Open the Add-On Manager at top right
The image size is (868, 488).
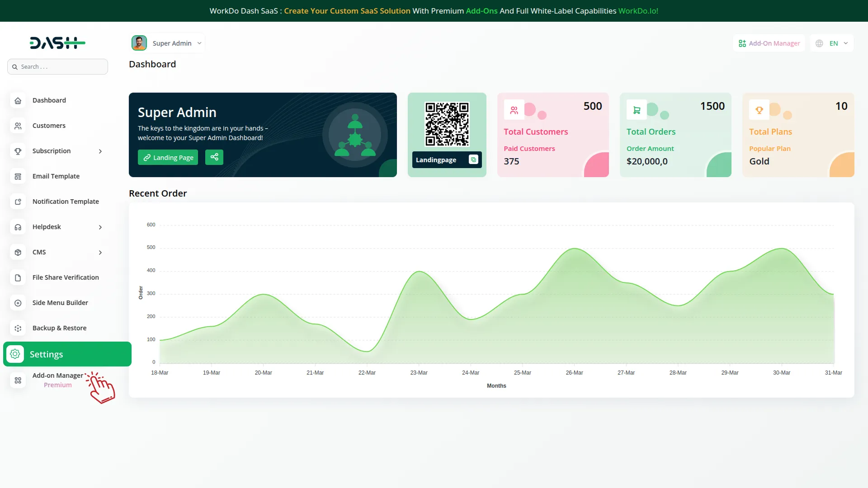pos(769,43)
